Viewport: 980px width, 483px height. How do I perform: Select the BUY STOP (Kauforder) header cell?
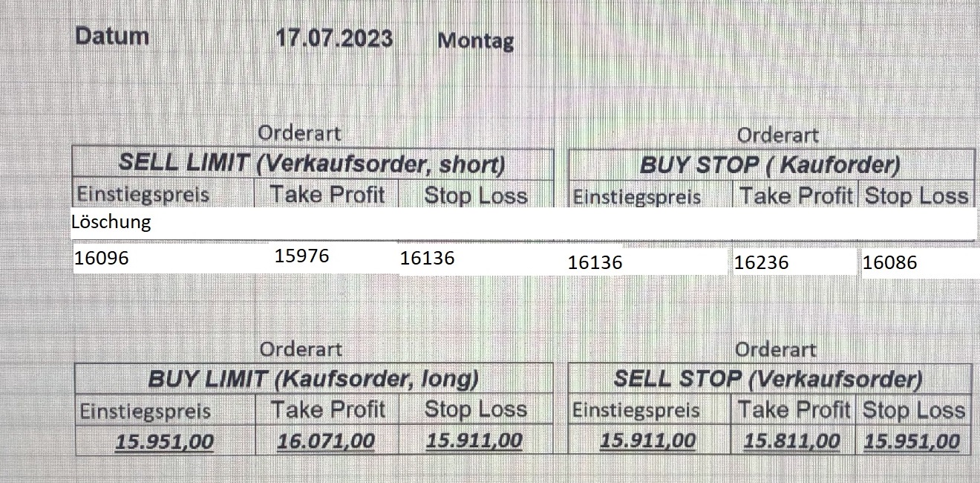pos(770,164)
